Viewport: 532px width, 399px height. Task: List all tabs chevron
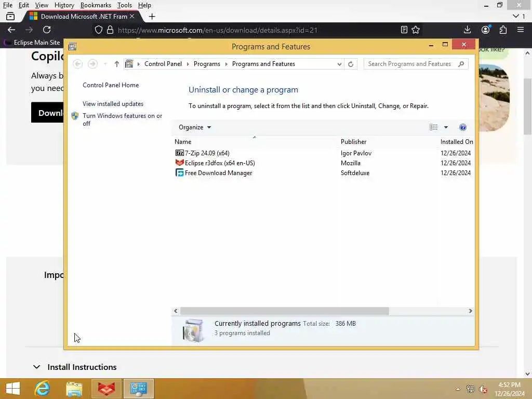pos(516,16)
